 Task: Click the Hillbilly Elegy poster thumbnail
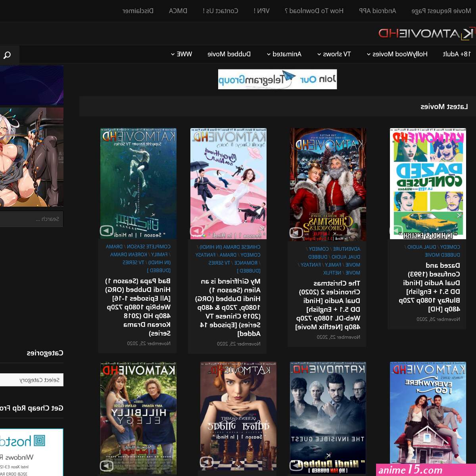point(138,418)
